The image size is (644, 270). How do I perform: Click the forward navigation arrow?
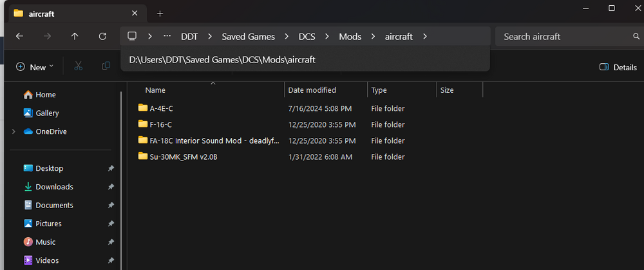[x=47, y=36]
